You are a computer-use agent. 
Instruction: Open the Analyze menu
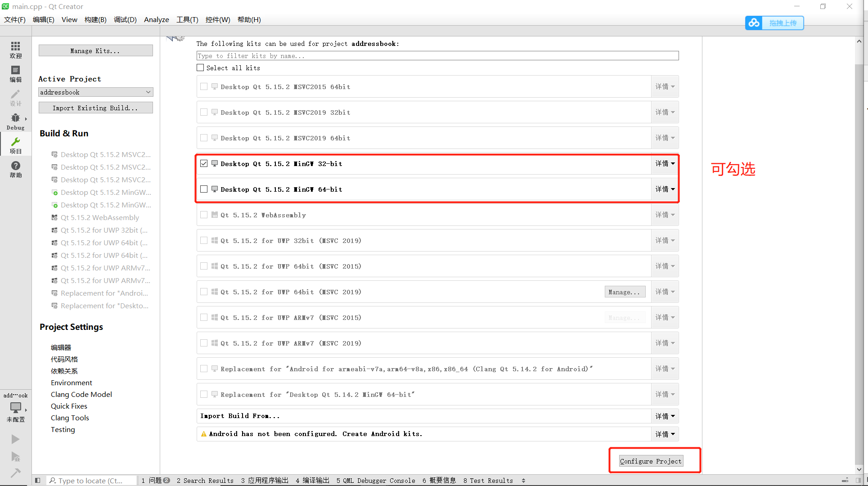point(156,19)
